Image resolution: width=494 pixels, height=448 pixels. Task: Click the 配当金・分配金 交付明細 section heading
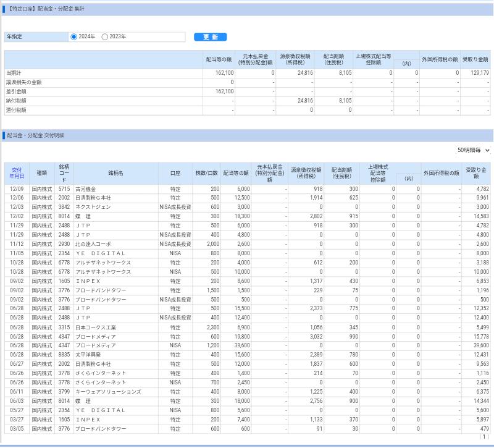tap(36, 135)
